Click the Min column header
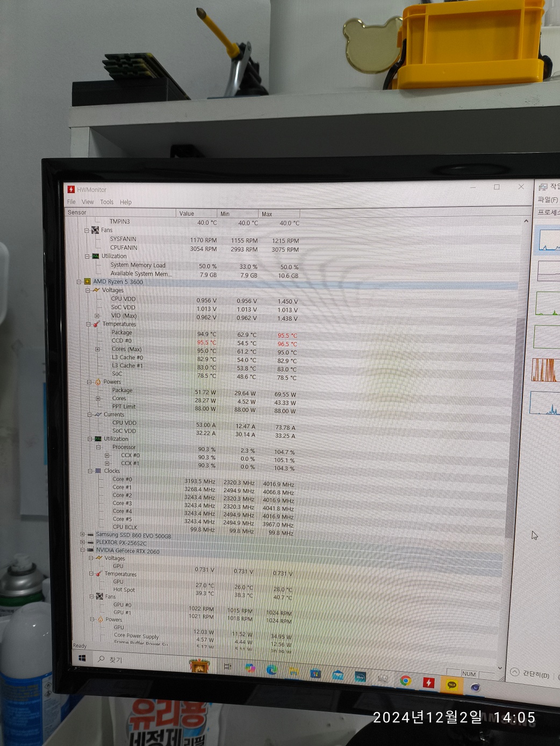This screenshot has height=746, width=560. pos(238,214)
